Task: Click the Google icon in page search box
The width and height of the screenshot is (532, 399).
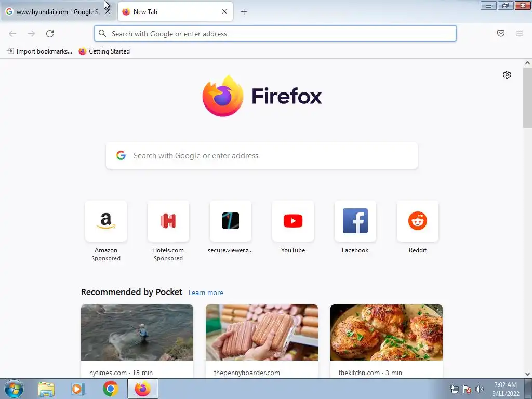Action: [x=121, y=156]
